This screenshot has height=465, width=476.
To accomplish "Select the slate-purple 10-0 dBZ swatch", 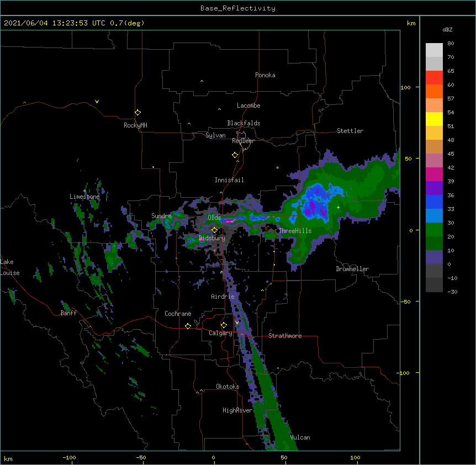I will tap(434, 257).
